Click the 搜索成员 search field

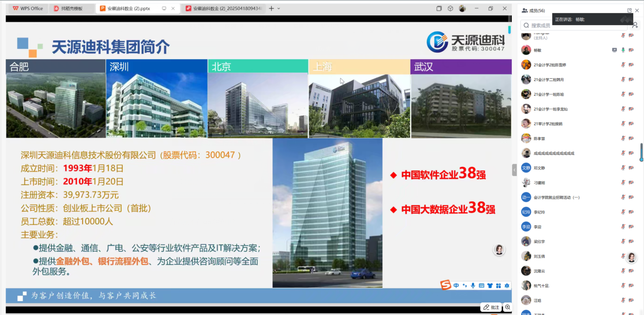(x=573, y=25)
